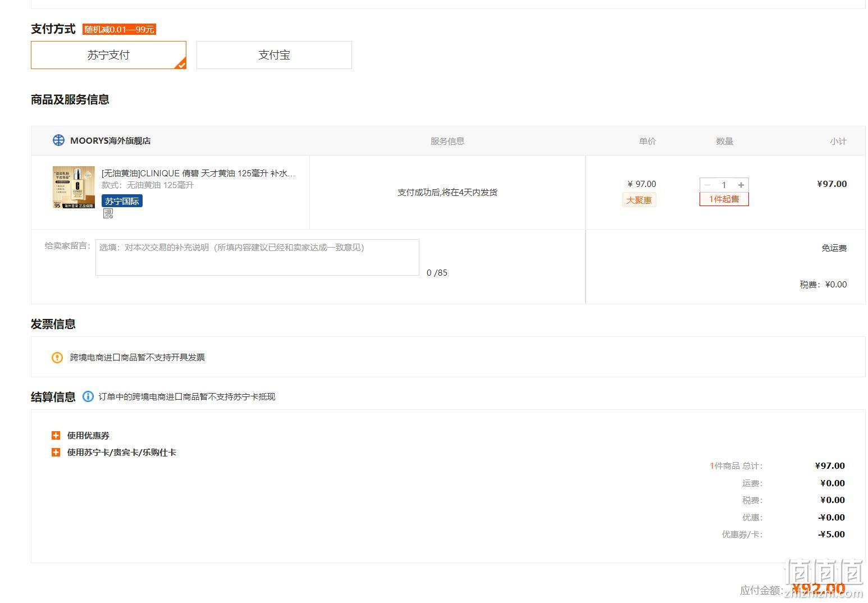Increase quantity with plus button
The width and height of the screenshot is (868, 603).
[x=741, y=185]
